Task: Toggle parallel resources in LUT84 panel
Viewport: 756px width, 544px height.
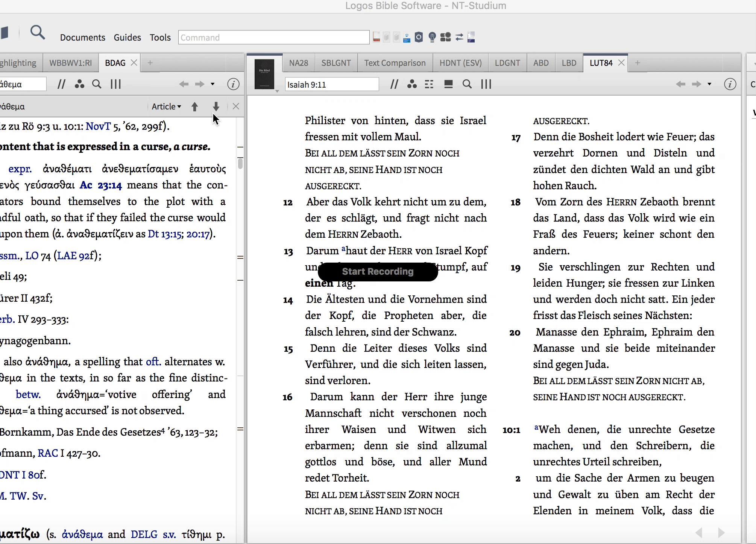Action: (x=394, y=84)
